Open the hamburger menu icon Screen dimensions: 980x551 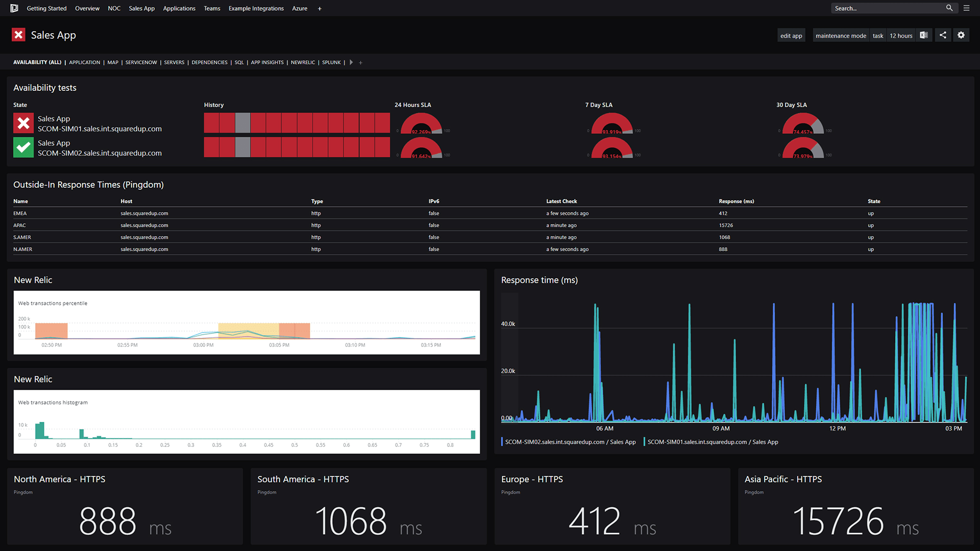(x=967, y=8)
